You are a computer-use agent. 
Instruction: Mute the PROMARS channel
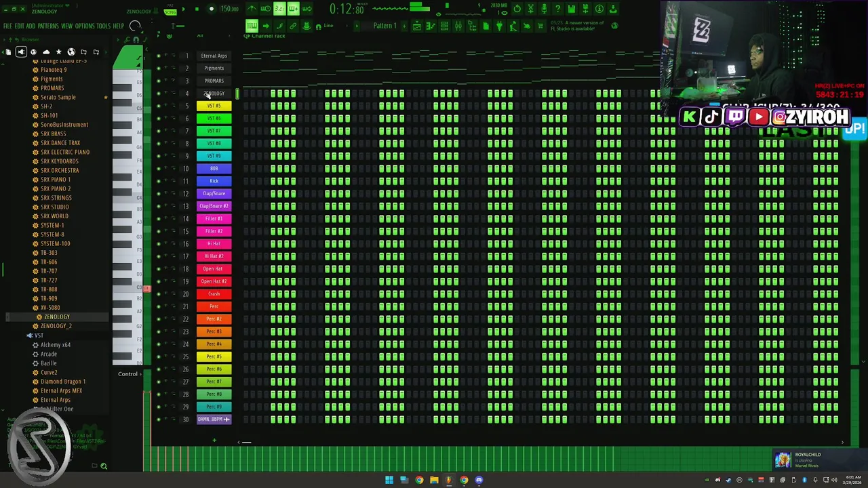click(x=159, y=81)
